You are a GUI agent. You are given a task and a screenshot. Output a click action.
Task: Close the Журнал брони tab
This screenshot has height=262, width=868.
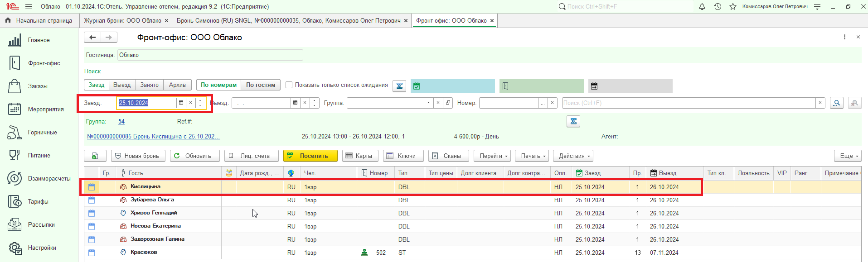(166, 21)
